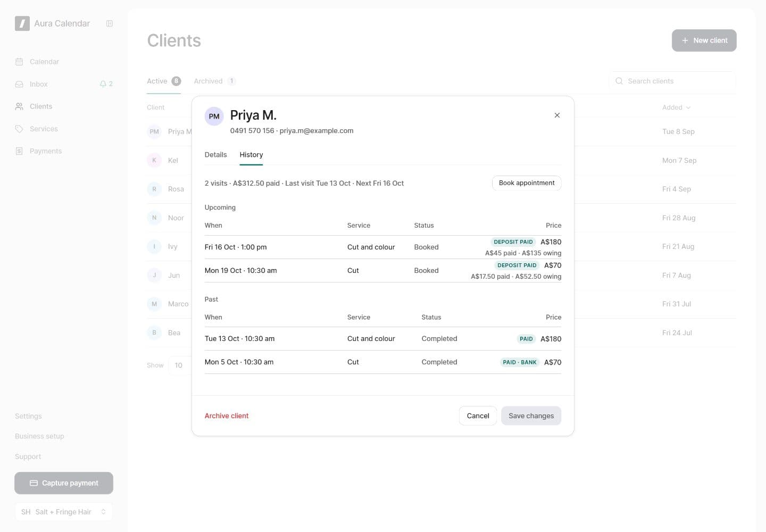Select the Tue 13 Oct · 10:30 am visit
766x532 pixels.
[x=383, y=339]
